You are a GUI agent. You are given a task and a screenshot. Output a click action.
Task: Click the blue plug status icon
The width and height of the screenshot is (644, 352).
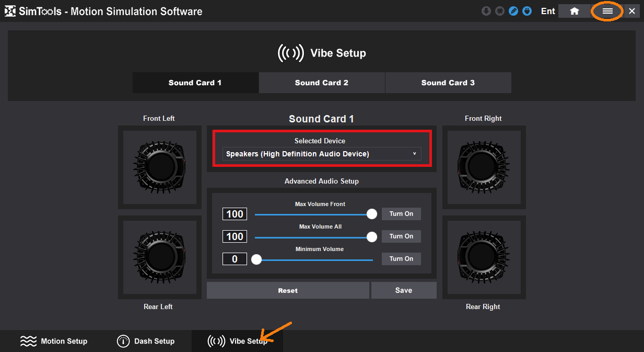527,11
